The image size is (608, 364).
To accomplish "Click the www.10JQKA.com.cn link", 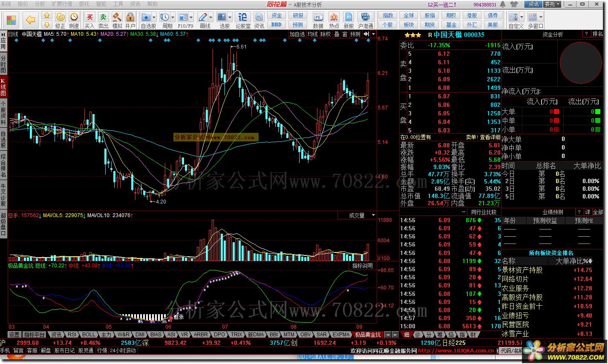I will click(x=455, y=351).
